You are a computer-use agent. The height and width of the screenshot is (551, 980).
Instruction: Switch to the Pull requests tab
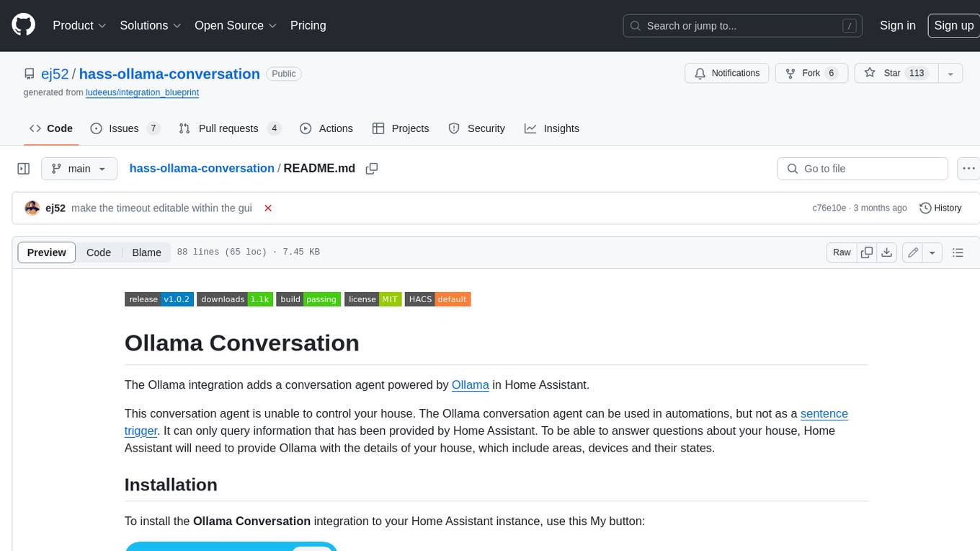click(229, 128)
